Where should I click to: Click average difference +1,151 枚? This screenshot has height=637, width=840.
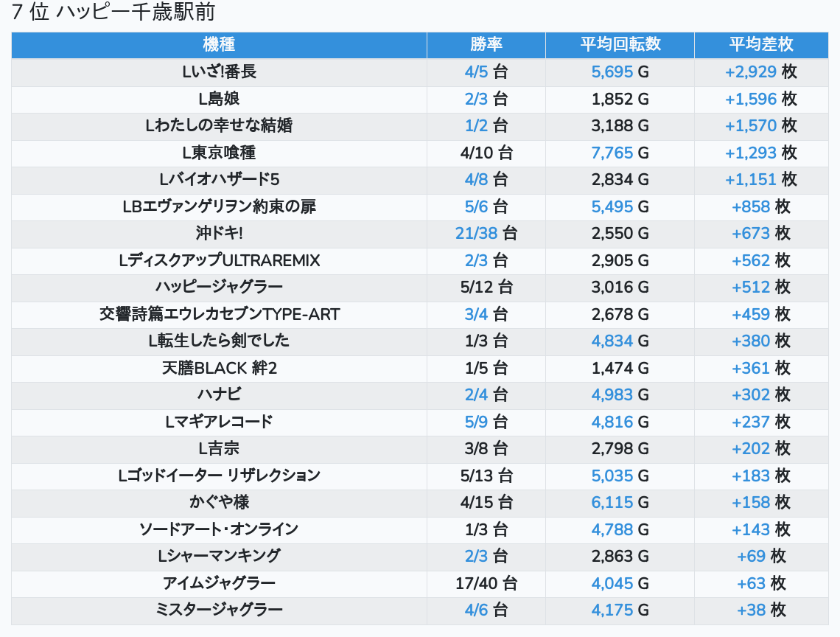(760, 180)
